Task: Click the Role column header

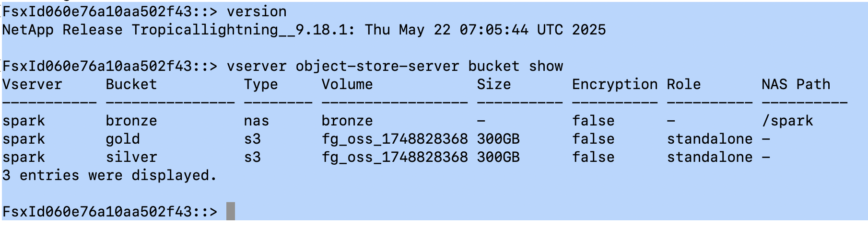Action: click(684, 84)
